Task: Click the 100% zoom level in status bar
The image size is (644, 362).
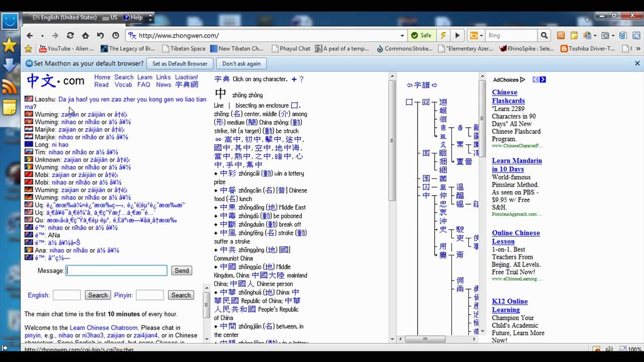Action: pos(634,349)
